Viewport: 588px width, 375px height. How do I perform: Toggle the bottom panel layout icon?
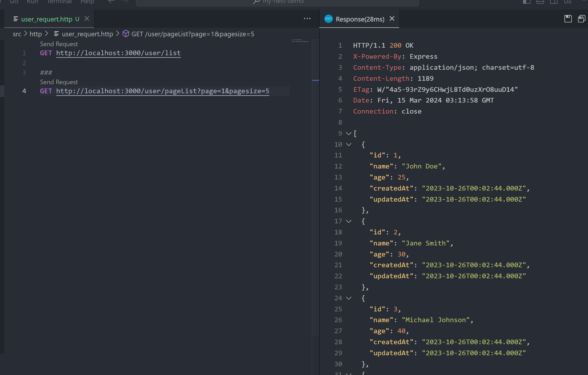click(540, 2)
